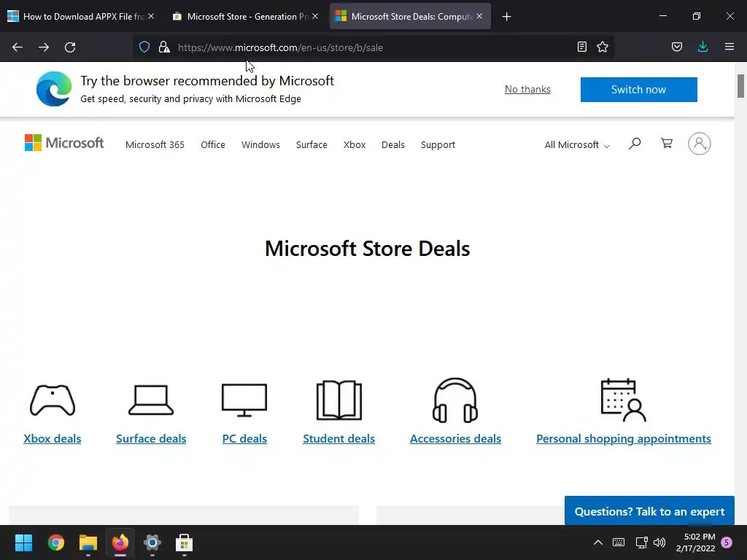
Task: Open the PC deals link
Action: [244, 438]
